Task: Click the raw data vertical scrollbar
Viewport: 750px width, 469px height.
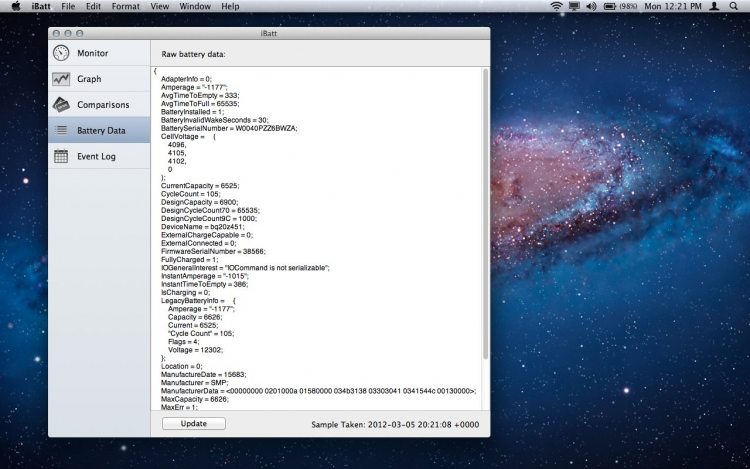Action: click(485, 214)
